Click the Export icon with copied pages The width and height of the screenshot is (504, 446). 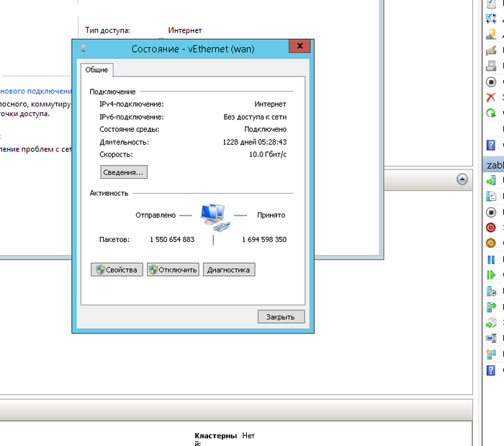coord(491,323)
